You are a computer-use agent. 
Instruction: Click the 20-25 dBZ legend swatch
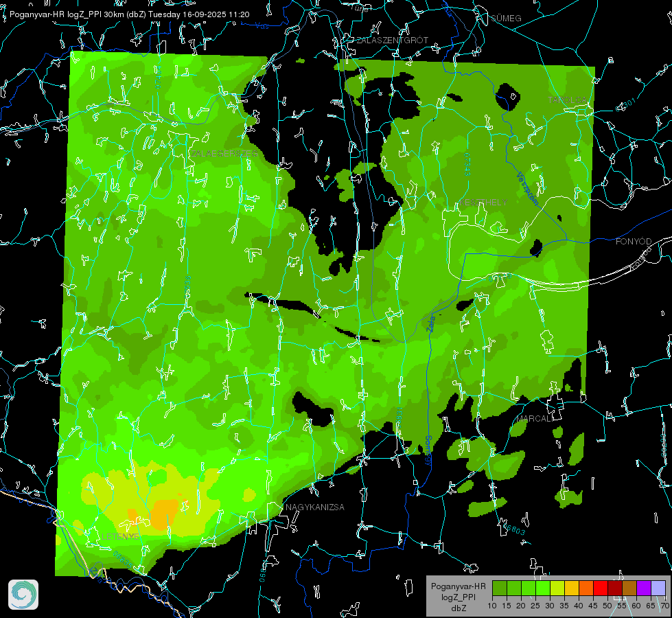coord(529,588)
